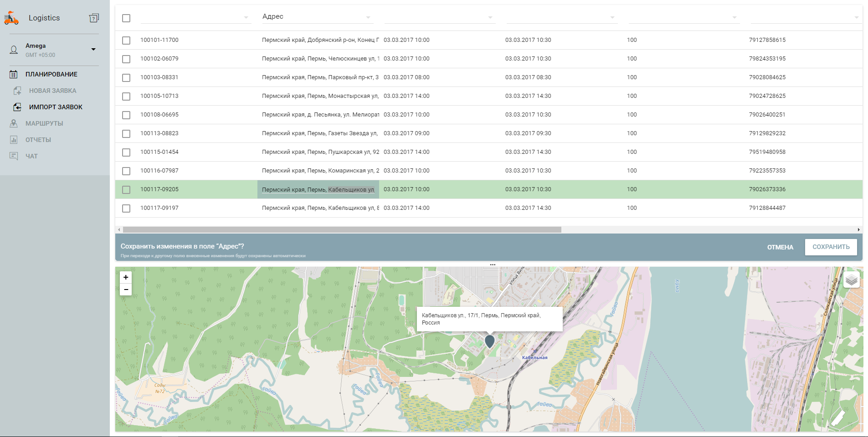This screenshot has height=437, width=868.
Task: Zoom in on the map
Action: pyautogui.click(x=126, y=277)
